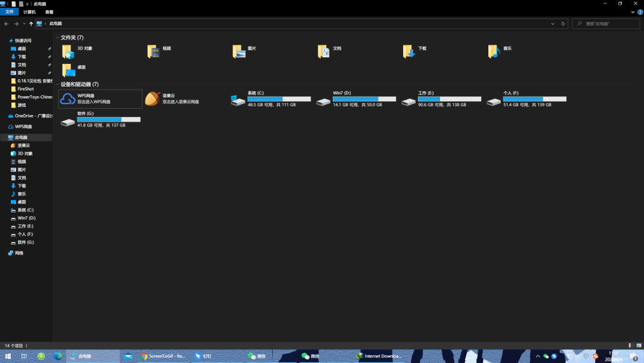Image resolution: width=644 pixels, height=363 pixels.
Task: Click New Folder icon in title bar toolbar
Action: 21,4
